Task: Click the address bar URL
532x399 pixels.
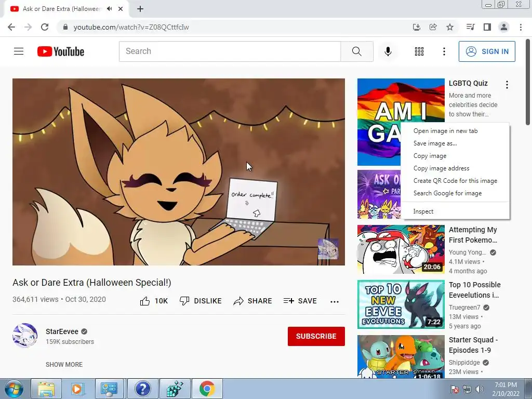Action: click(131, 27)
